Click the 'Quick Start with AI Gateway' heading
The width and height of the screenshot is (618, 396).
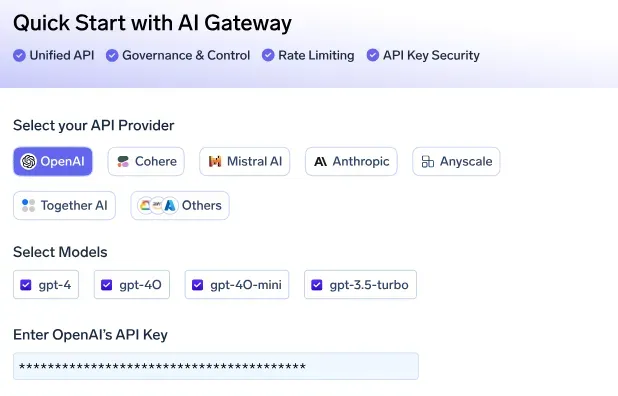tap(153, 23)
